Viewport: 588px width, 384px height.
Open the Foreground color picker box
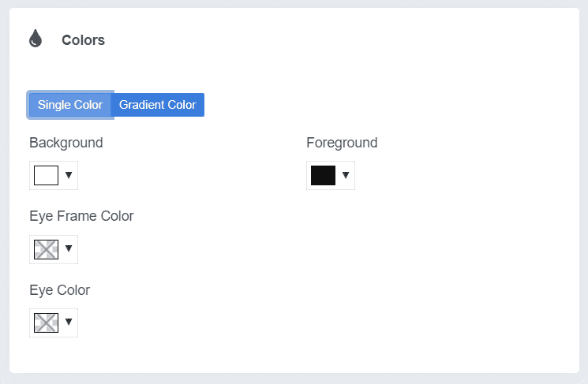pyautogui.click(x=331, y=175)
